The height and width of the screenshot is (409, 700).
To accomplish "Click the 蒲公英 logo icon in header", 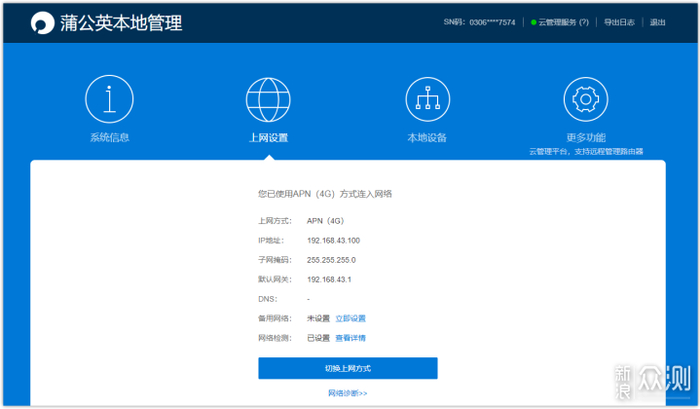I will (x=42, y=22).
